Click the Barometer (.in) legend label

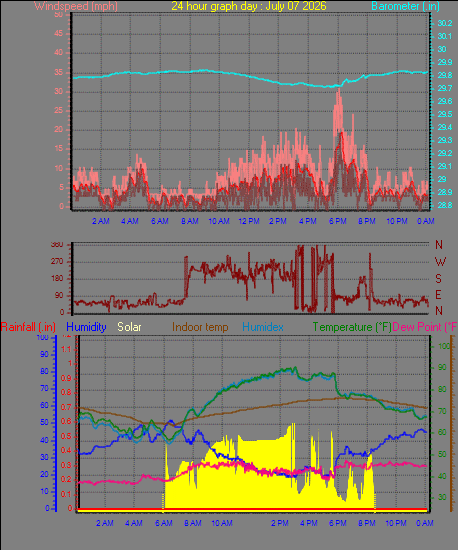pos(405,6)
